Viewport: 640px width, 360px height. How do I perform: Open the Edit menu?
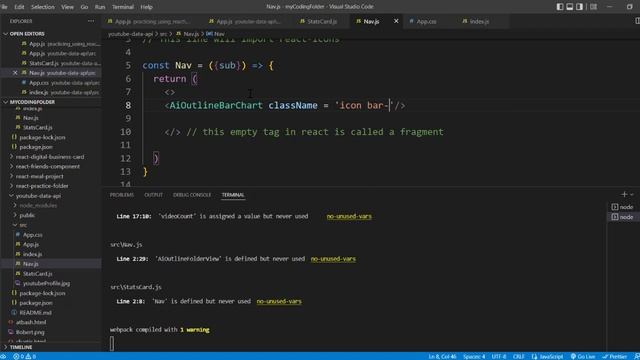point(19,7)
